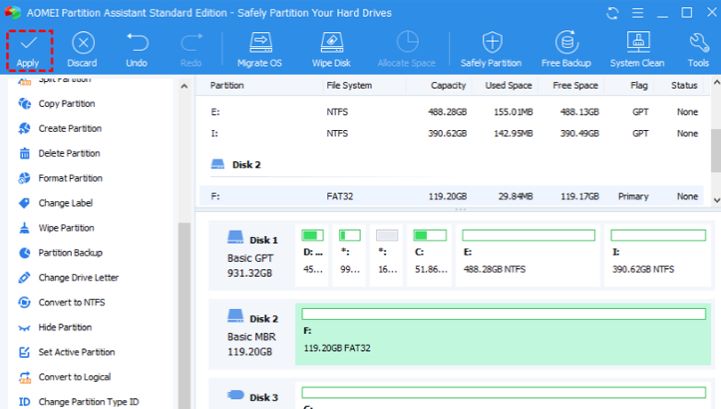Sort by Flag column header
The height and width of the screenshot is (409, 721).
pos(639,85)
